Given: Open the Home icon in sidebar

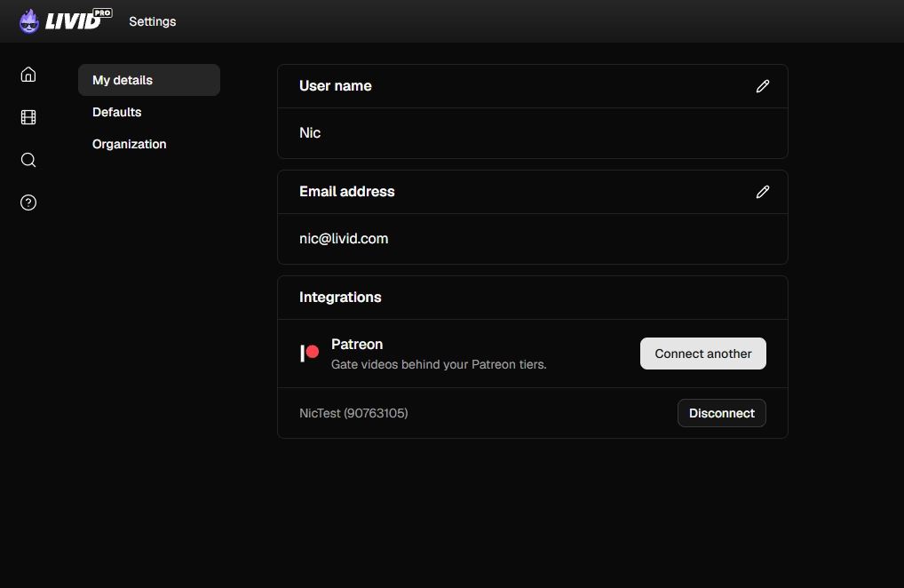Looking at the screenshot, I should point(28,75).
